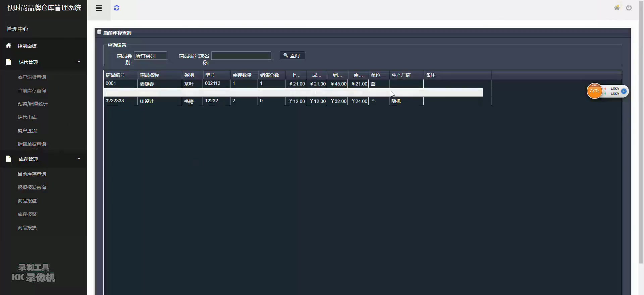Click the 盒 unit cell

[379, 84]
